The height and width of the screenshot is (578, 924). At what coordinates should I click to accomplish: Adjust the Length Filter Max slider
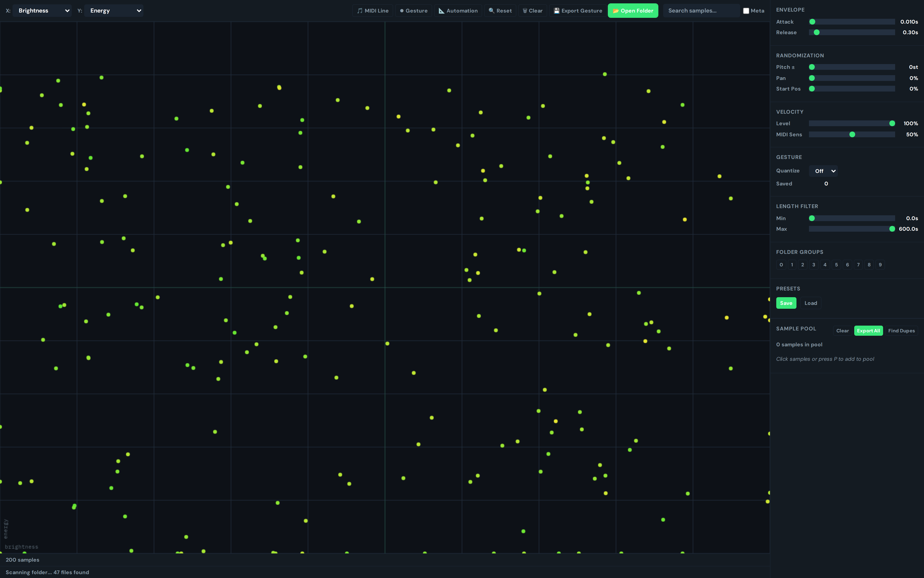[852, 229]
